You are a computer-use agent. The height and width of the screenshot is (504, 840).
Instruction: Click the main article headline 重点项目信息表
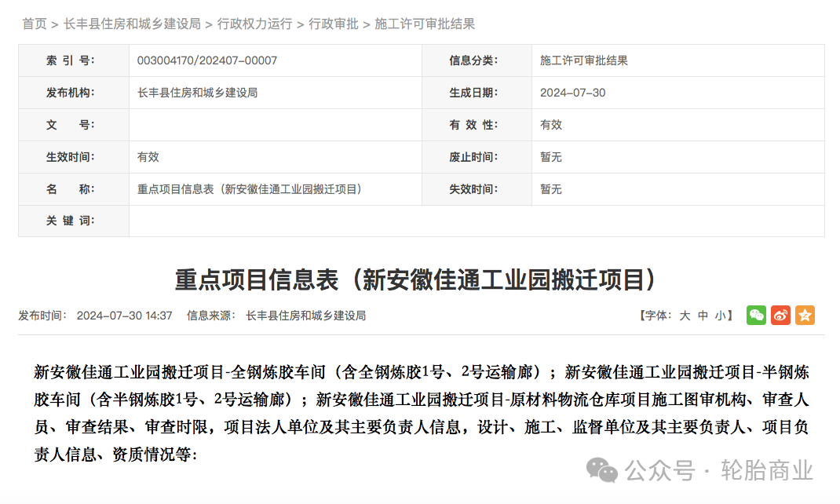point(416,279)
